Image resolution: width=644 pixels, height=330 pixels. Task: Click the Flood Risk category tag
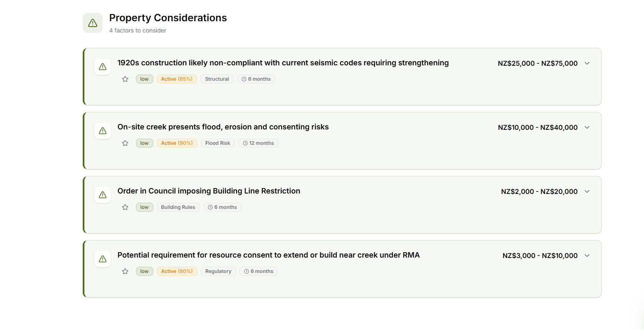pyautogui.click(x=217, y=143)
